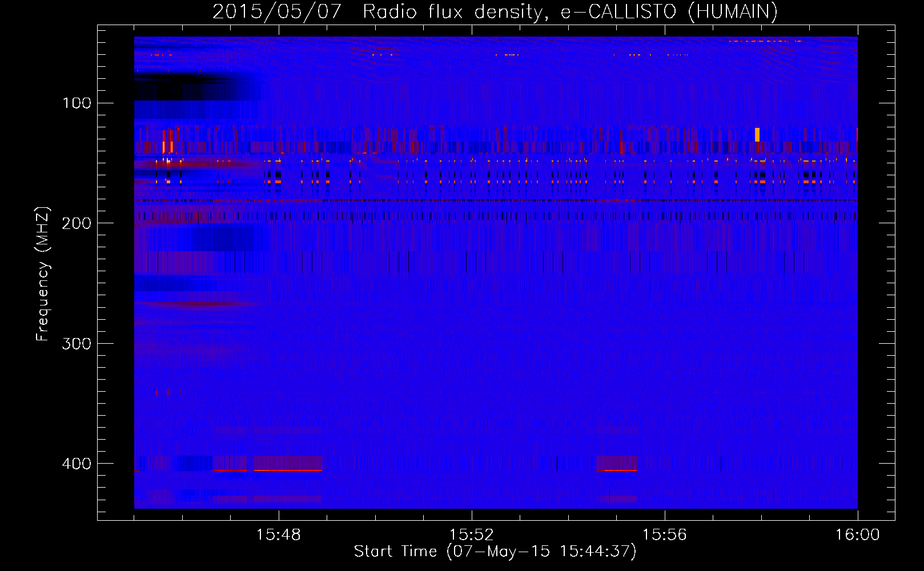
Task: Click the 16:00 time tick label
Action: pyautogui.click(x=858, y=535)
